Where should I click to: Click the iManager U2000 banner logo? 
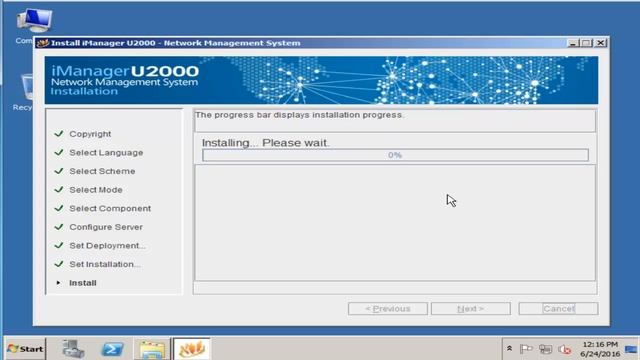pos(124,80)
